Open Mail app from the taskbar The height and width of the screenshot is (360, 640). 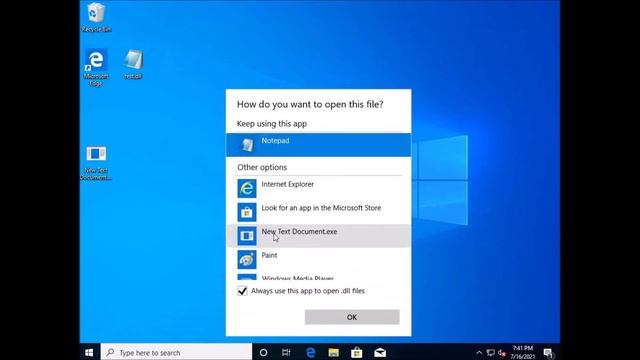coord(380,352)
